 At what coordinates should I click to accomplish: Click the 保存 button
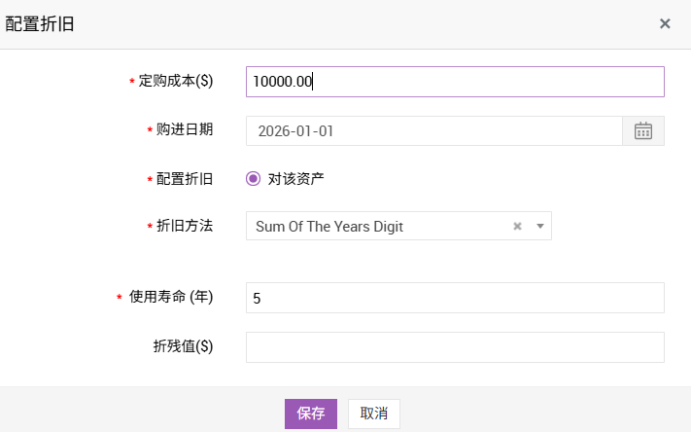click(x=310, y=413)
